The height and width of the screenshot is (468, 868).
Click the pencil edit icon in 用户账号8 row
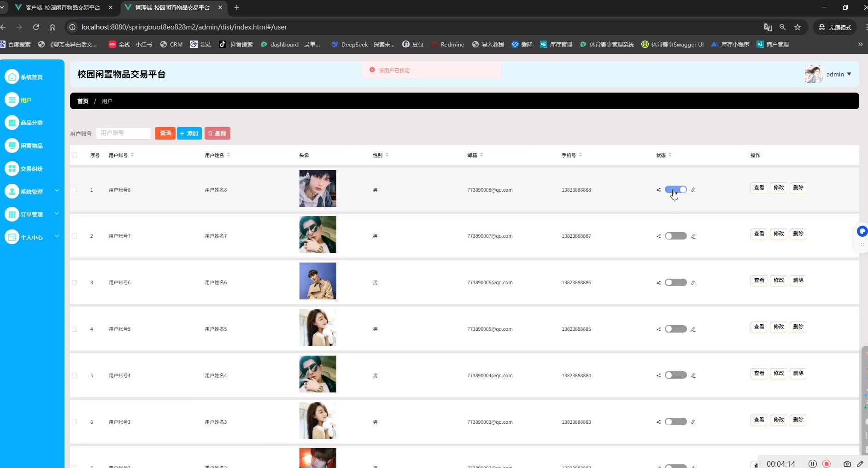693,190
